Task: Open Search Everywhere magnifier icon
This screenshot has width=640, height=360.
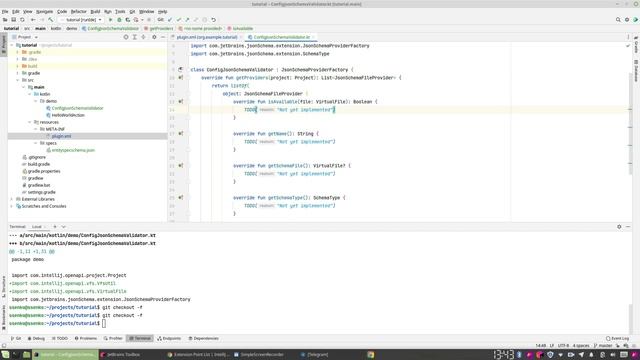Action: point(618,20)
